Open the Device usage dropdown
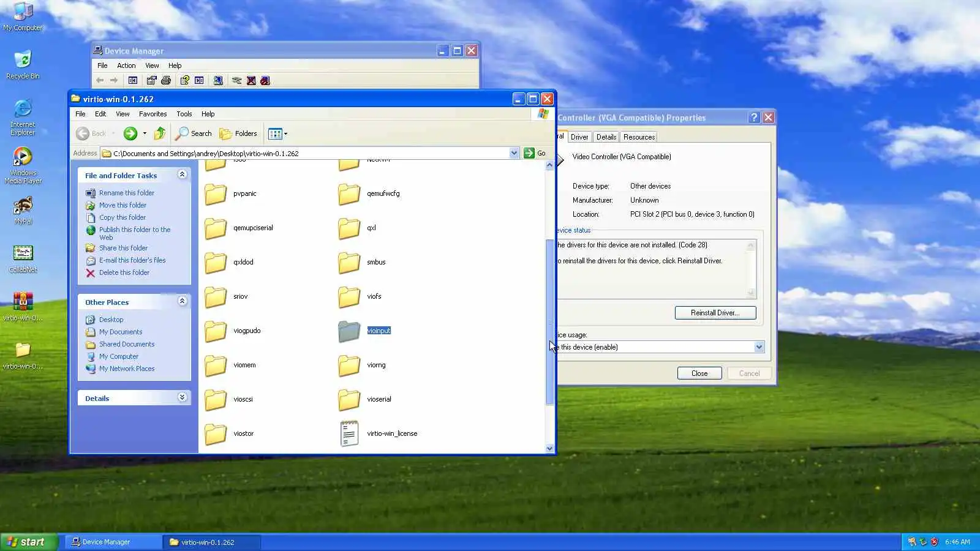Viewport: 980px width, 551px height. click(x=759, y=347)
